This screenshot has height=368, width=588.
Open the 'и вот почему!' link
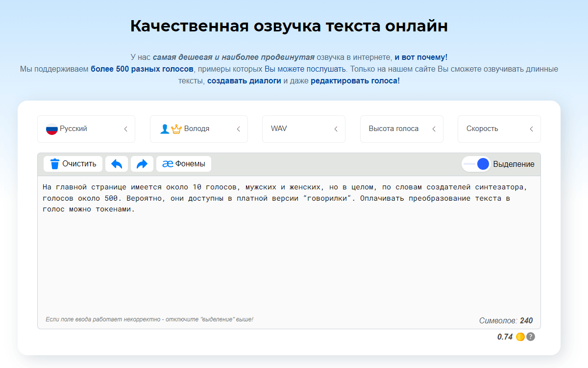tap(421, 57)
